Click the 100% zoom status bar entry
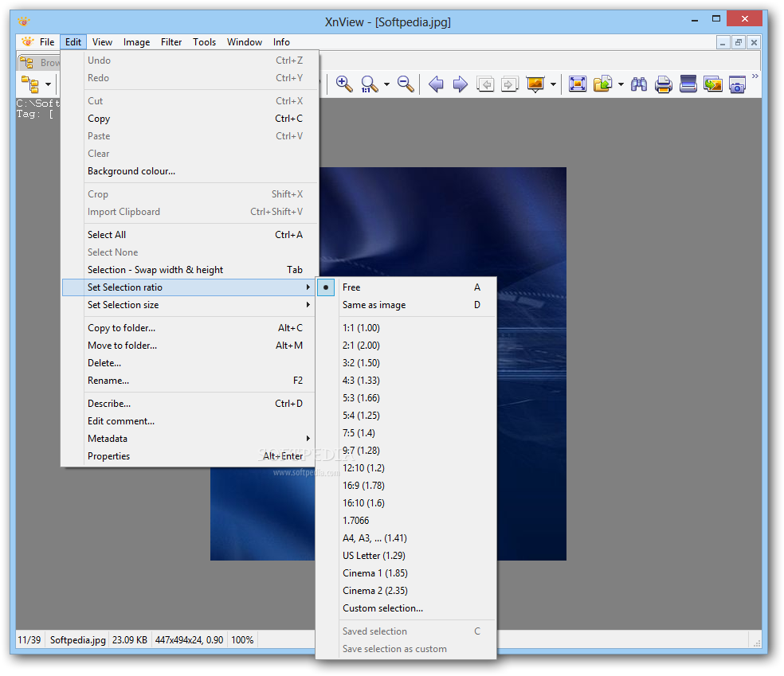The width and height of the screenshot is (784, 676). click(242, 639)
